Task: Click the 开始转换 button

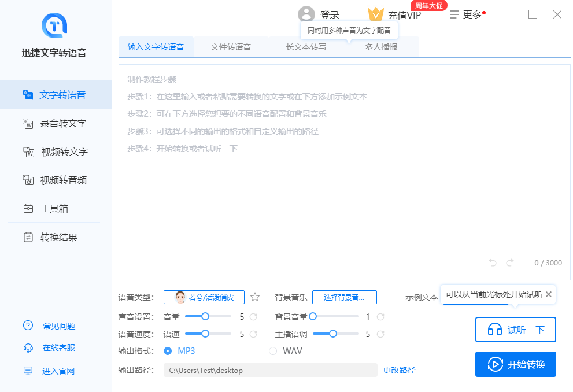Action: pos(515,364)
